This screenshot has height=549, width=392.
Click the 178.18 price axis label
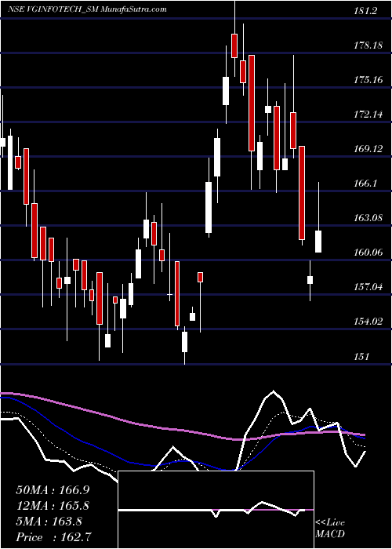tap(368, 45)
